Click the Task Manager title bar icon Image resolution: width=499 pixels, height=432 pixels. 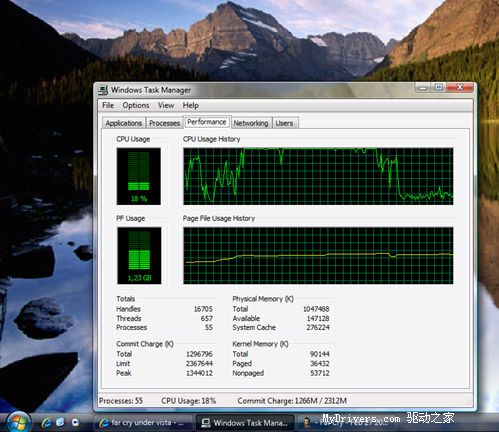point(103,90)
